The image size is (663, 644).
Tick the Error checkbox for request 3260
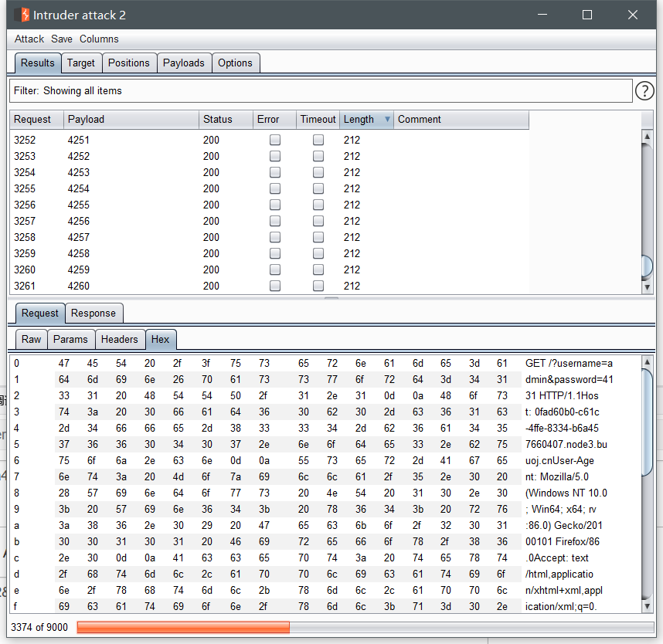pyautogui.click(x=275, y=270)
